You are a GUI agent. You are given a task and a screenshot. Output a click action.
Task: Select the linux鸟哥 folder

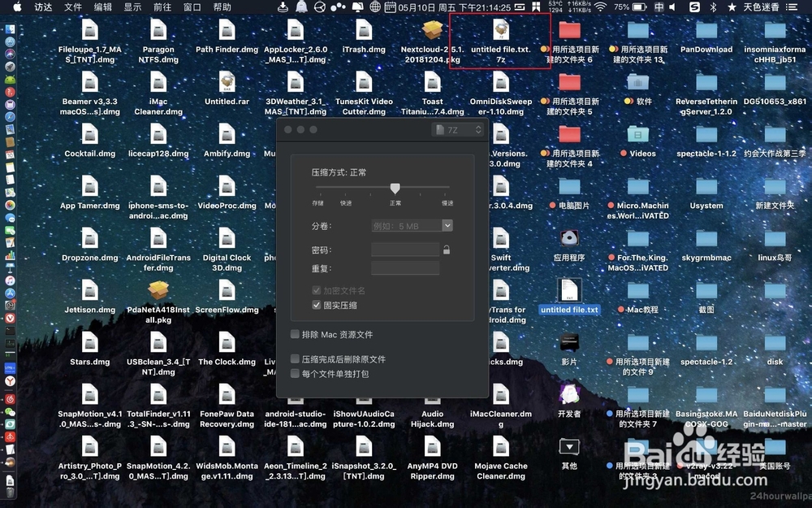click(775, 245)
